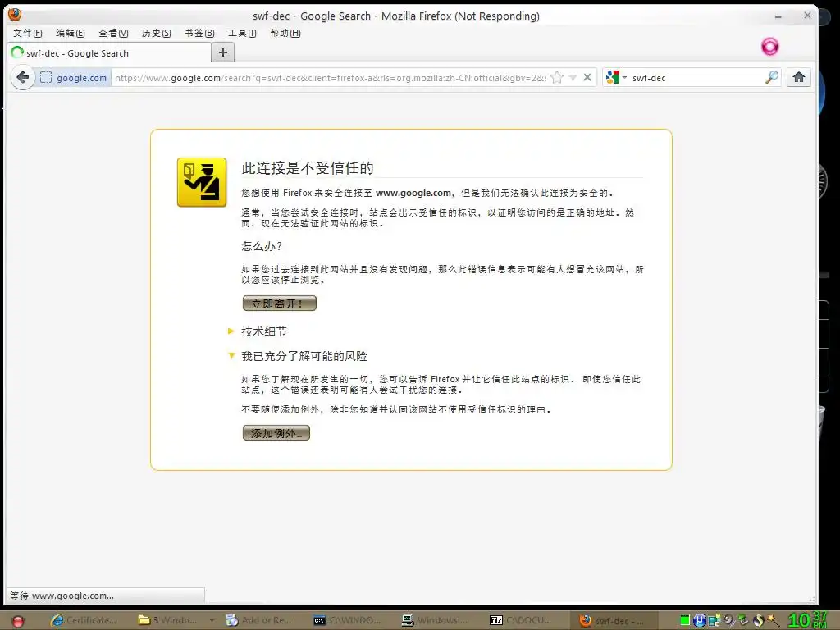840x630 pixels.
Task: Open the 工具(T) menu
Action: point(242,33)
